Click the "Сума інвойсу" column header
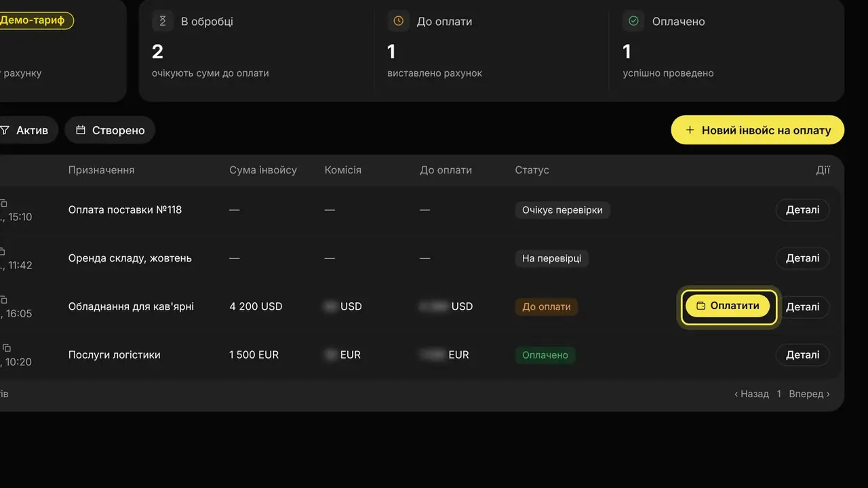The image size is (868, 488). (263, 170)
